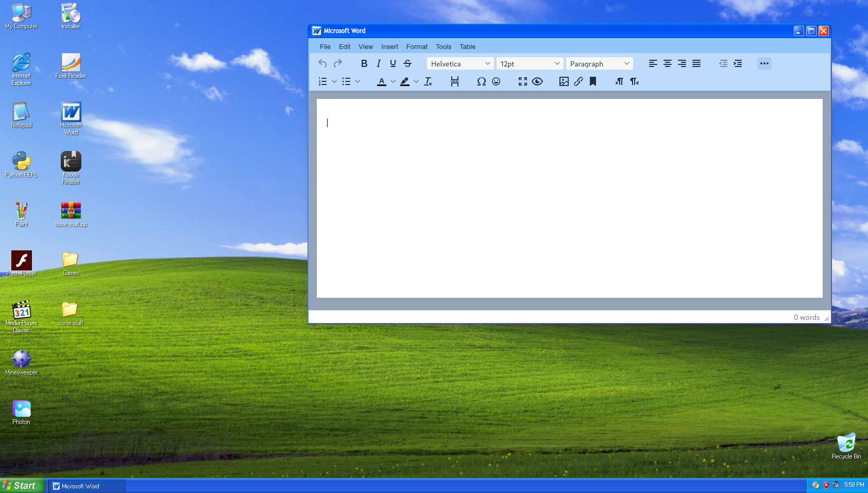This screenshot has height=493, width=868.
Task: Clear formatting from selected text
Action: pyautogui.click(x=428, y=81)
